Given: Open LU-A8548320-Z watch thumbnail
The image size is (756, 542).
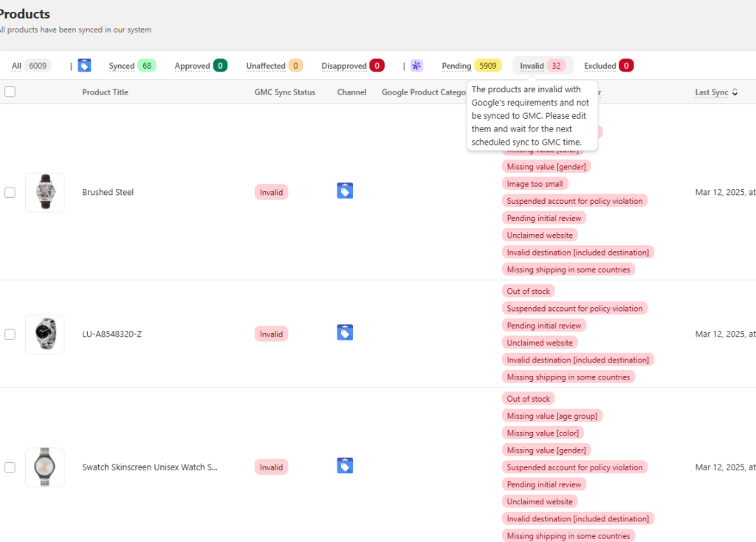Looking at the screenshot, I should click(x=45, y=335).
